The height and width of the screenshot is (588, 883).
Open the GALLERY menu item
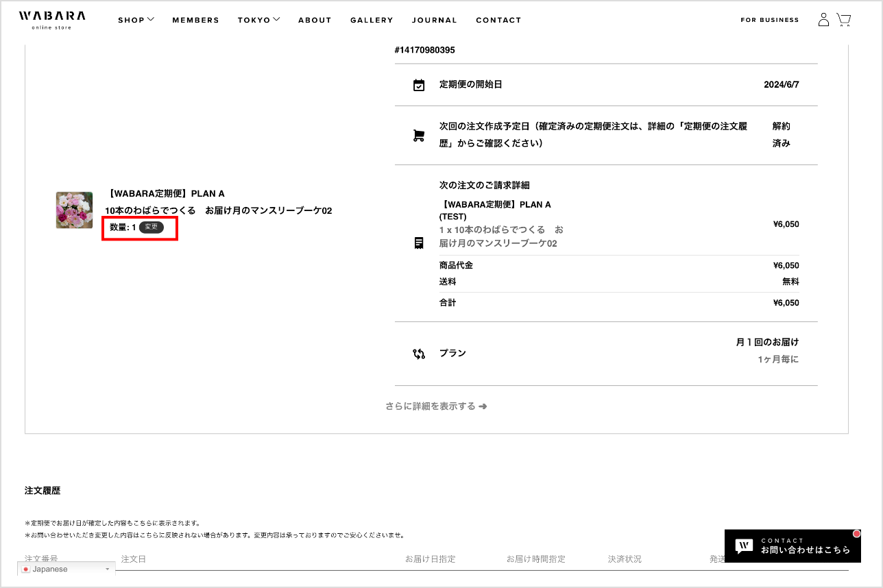coord(372,20)
